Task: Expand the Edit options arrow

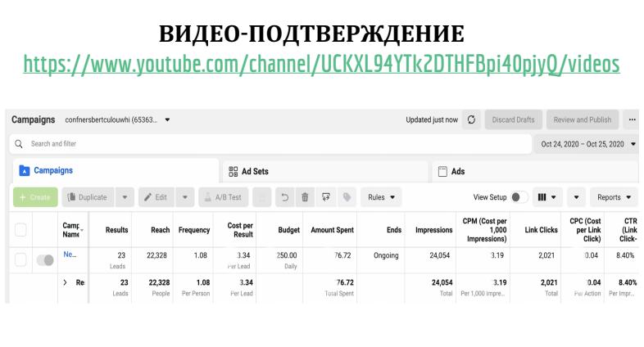Action: [185, 197]
